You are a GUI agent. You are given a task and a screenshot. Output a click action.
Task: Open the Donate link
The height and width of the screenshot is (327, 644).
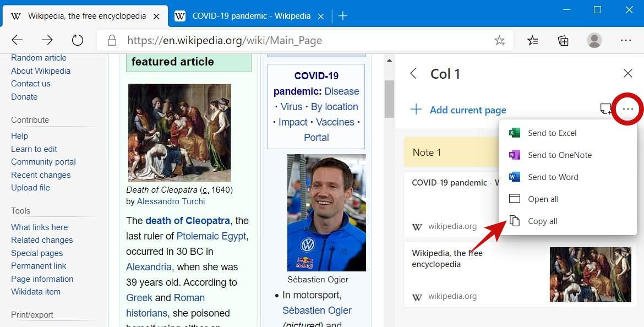[x=24, y=96]
